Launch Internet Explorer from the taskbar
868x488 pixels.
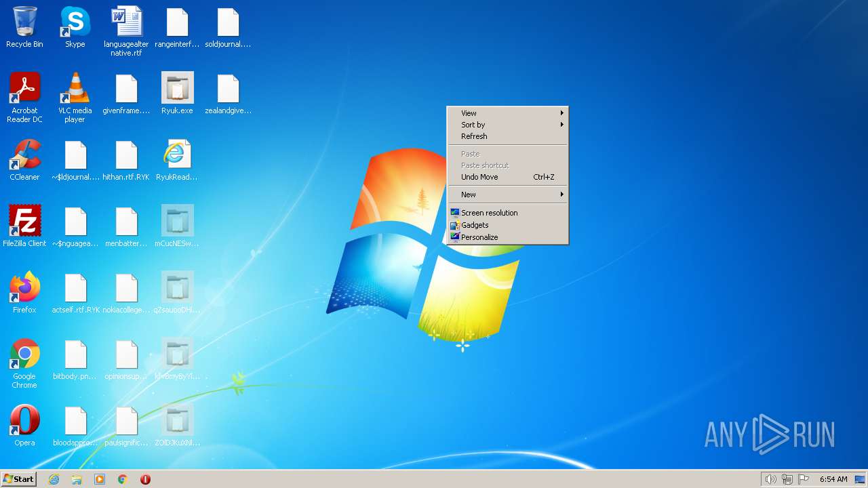(x=54, y=479)
